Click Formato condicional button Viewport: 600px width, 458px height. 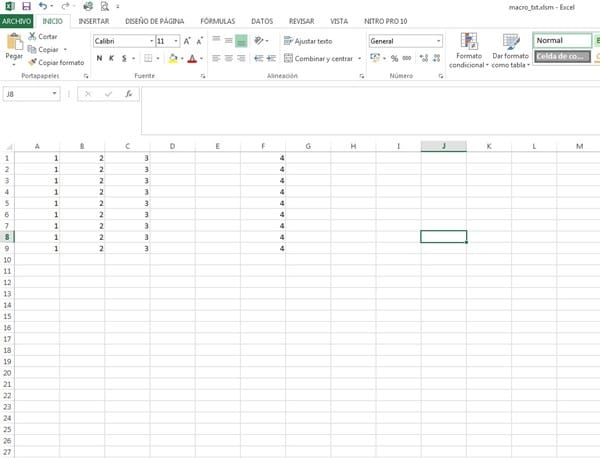pos(468,50)
